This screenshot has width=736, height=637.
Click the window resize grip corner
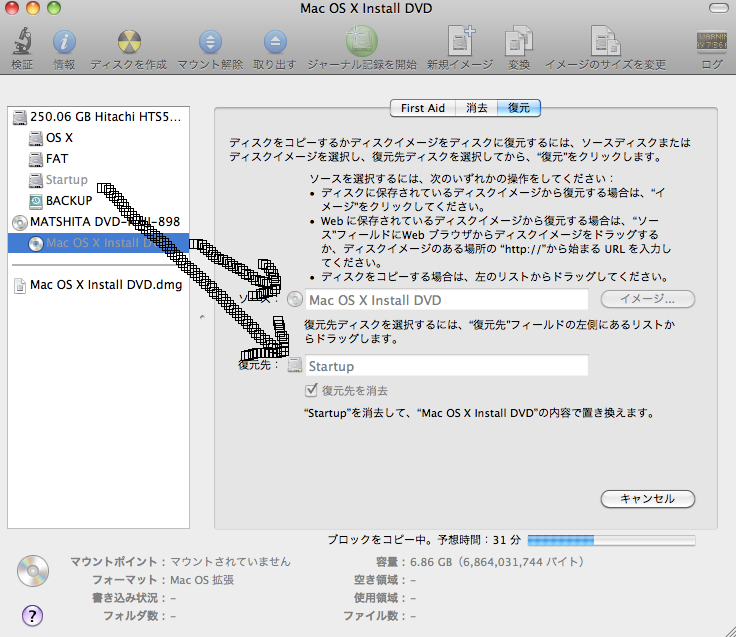click(729, 630)
